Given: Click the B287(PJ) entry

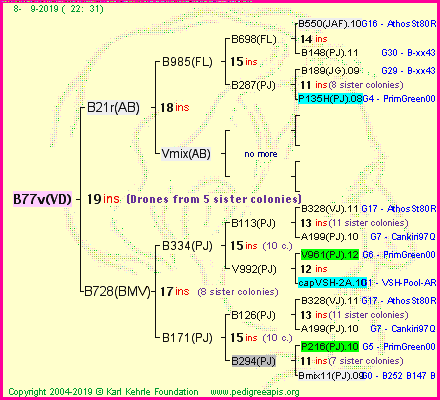Looking at the screenshot, I should coord(254,85).
